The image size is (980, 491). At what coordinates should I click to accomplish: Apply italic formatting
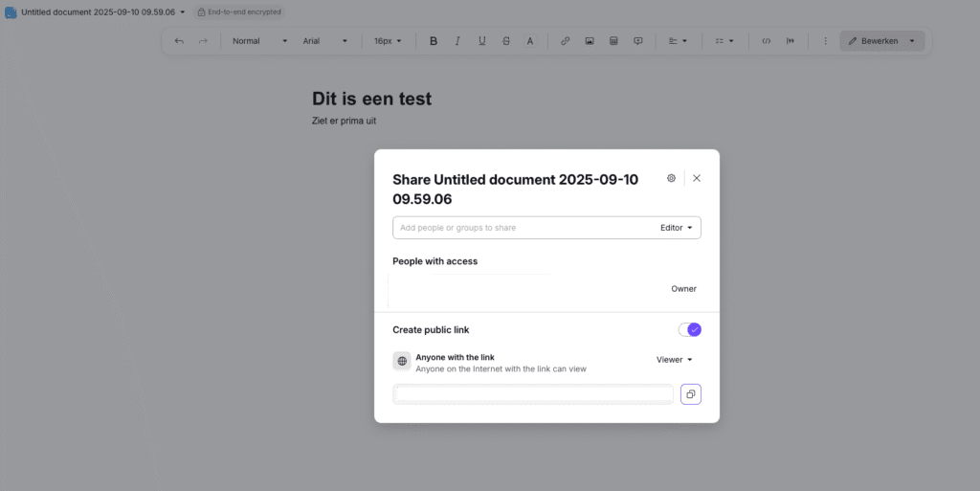457,41
